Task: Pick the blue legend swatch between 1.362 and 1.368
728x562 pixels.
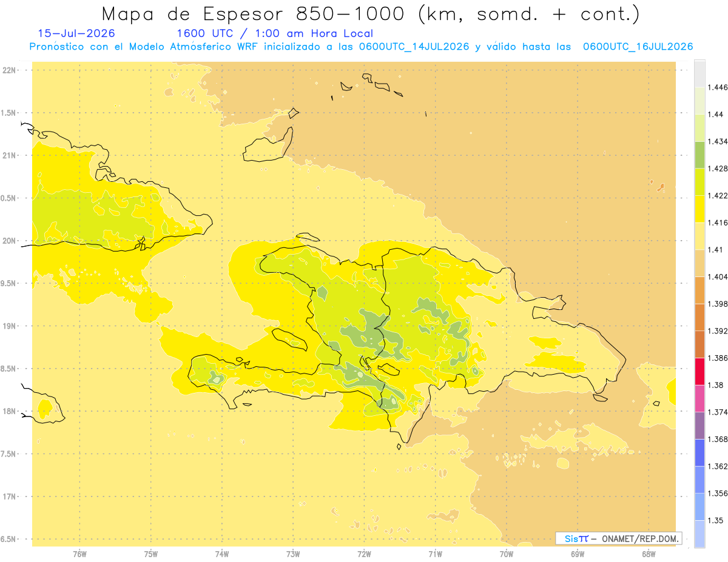Action: coord(699,452)
